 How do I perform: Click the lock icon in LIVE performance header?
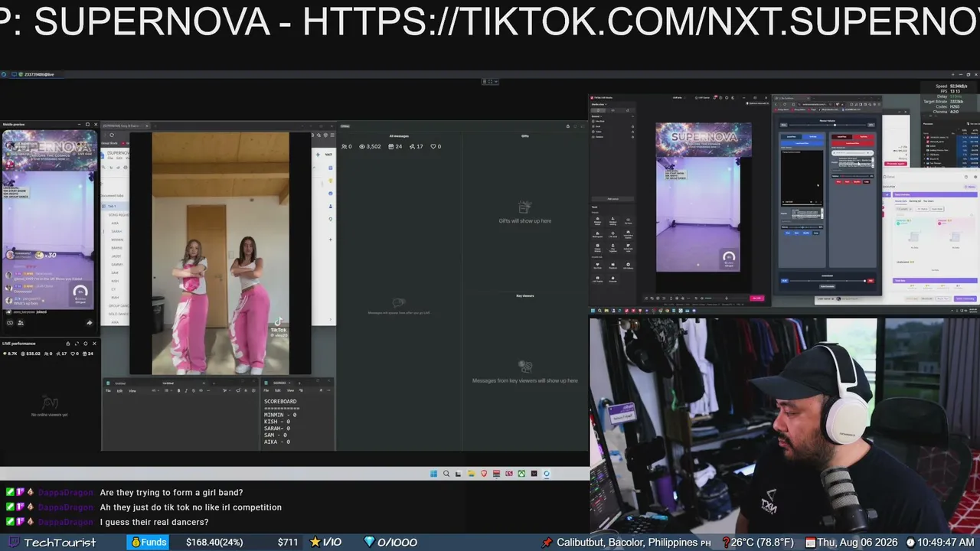coord(68,344)
